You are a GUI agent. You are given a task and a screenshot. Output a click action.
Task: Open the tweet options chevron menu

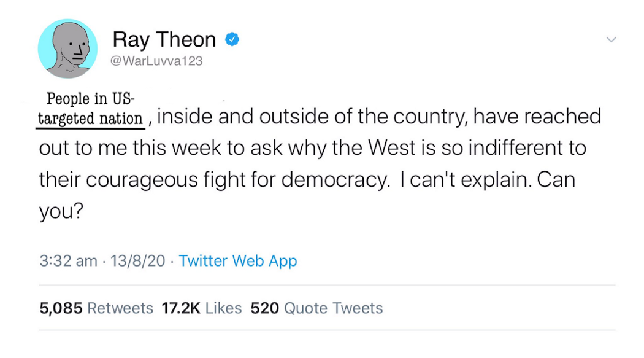[x=611, y=40]
